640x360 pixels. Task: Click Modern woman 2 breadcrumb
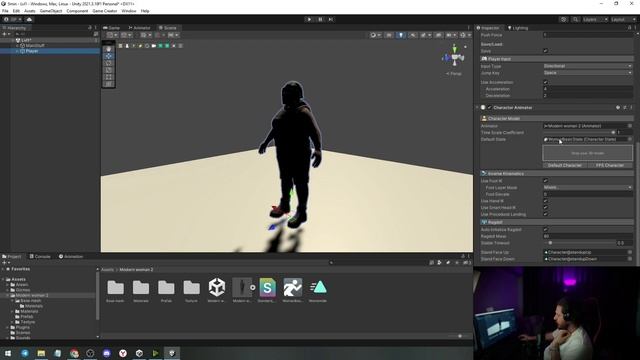tap(136, 270)
